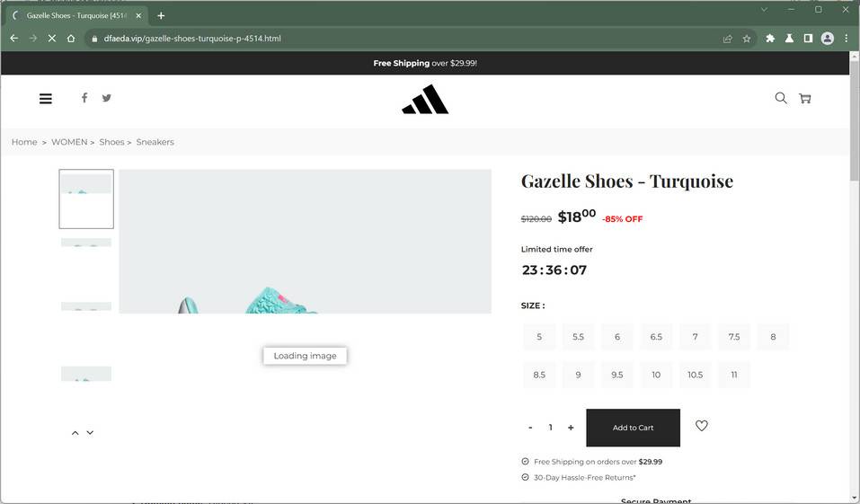
Task: Show next thumbnail with down arrow
Action: 90,433
